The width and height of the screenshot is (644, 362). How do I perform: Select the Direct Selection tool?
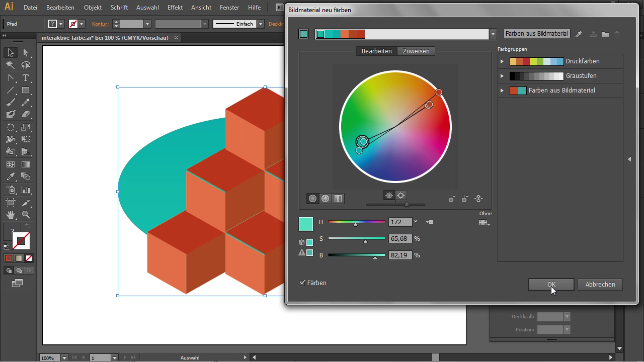coord(26,53)
